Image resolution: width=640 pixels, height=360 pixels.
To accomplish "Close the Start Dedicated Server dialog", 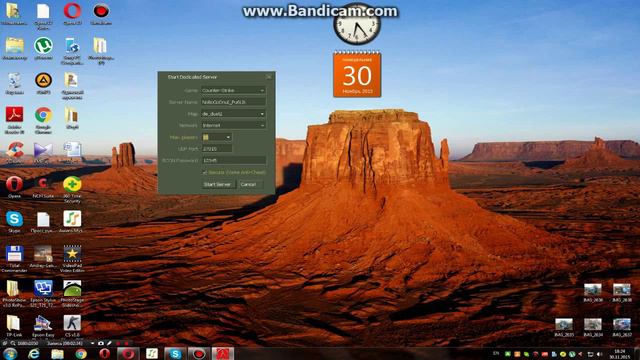I will 269,77.
